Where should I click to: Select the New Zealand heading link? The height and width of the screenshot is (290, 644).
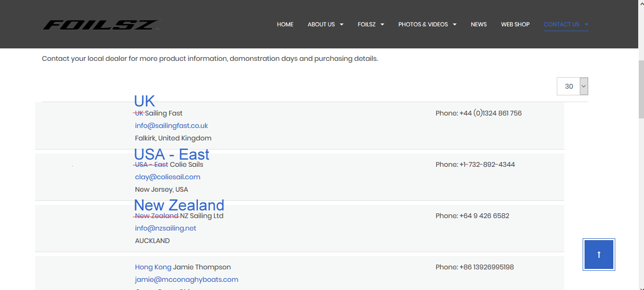(179, 205)
